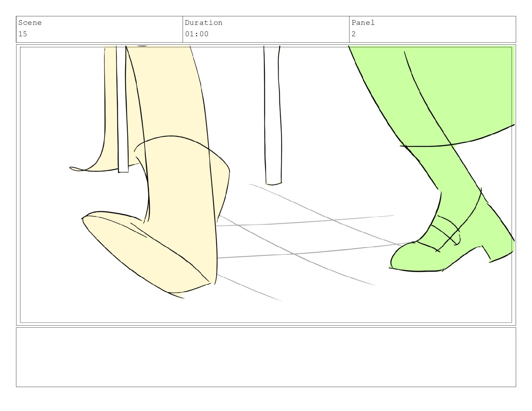
Task: Select the scene number "15"
Action: point(23,34)
